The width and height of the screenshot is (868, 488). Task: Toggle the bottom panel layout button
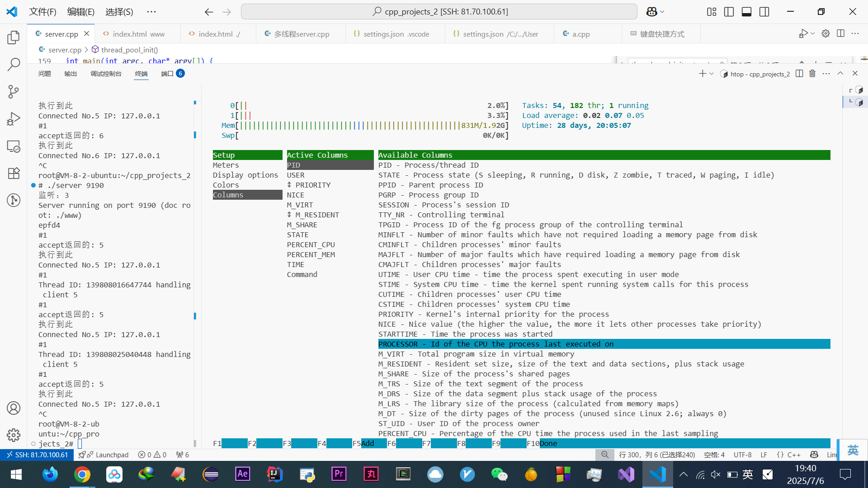[x=746, y=12]
